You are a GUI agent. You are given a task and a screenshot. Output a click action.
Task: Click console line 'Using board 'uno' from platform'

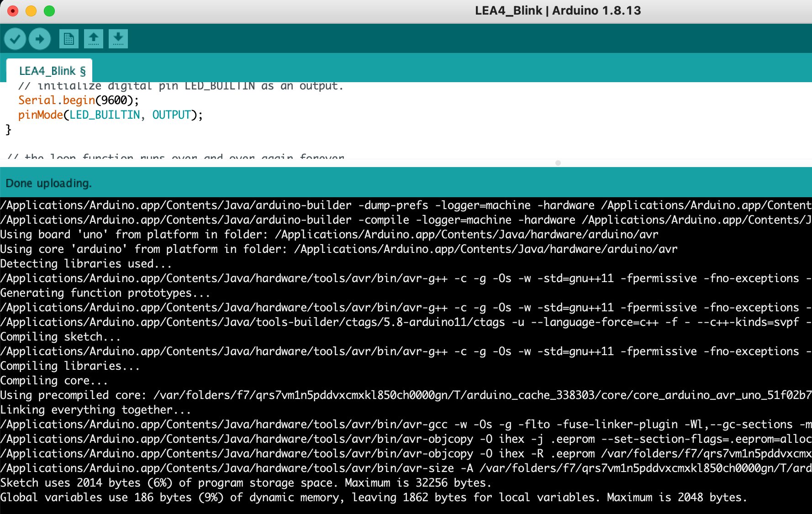(329, 234)
